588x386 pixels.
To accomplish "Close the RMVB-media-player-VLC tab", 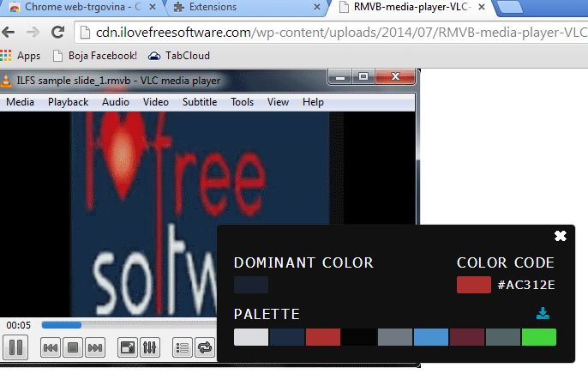I will click(x=482, y=7).
